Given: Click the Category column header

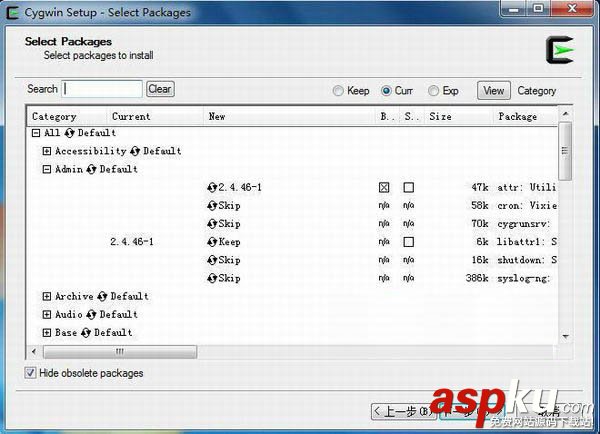Looking at the screenshot, I should tap(67, 116).
